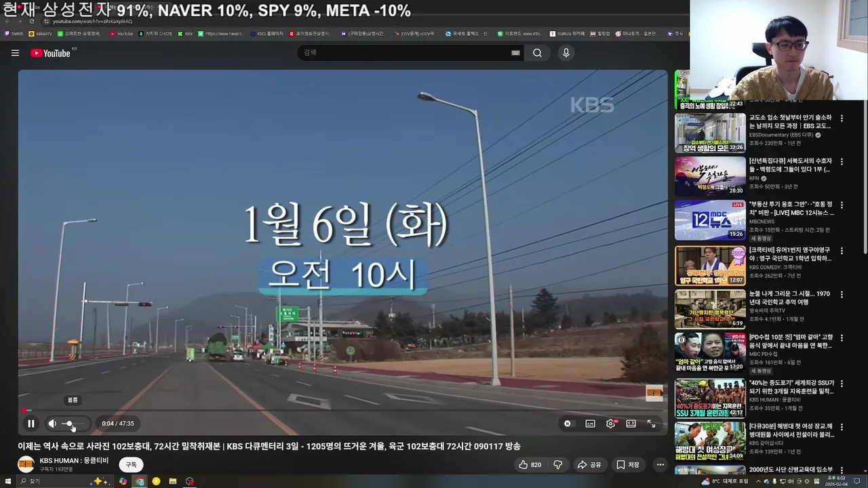This screenshot has width=868, height=488.
Task: Open the 필링업 bookmark
Action: pos(601,33)
